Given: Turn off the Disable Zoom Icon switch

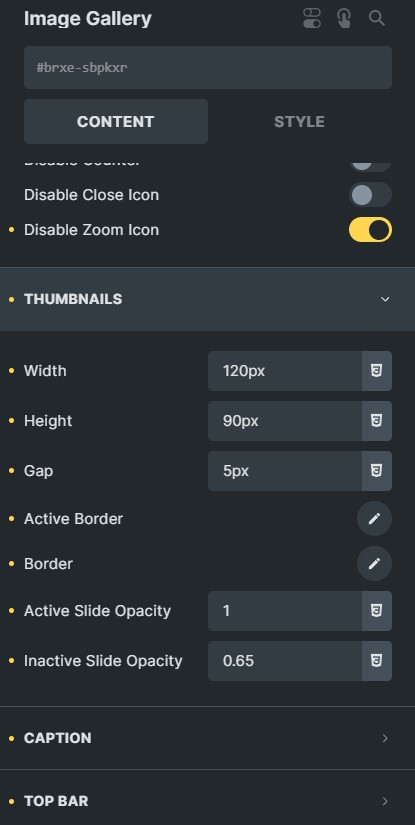Looking at the screenshot, I should [370, 230].
